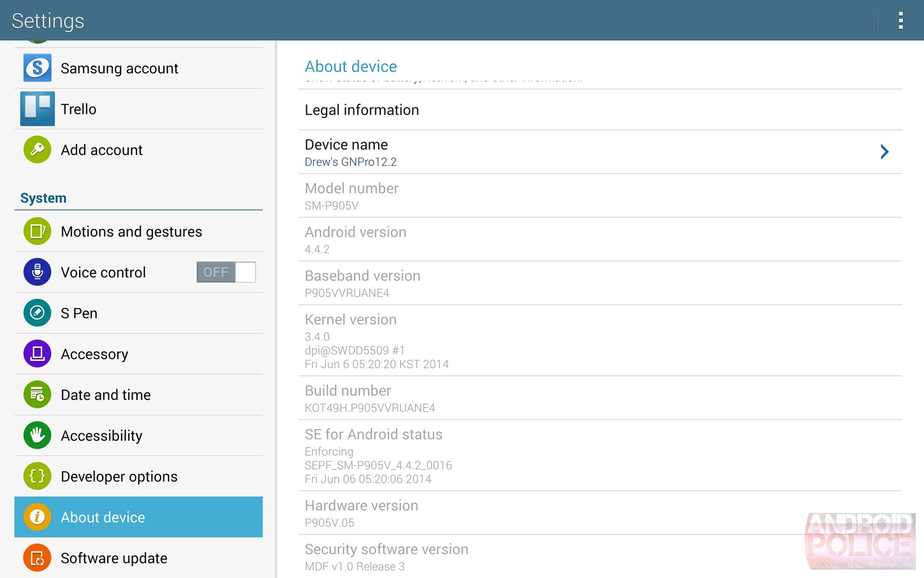The height and width of the screenshot is (578, 924).
Task: Tap the Developer options braces icon
Action: pyautogui.click(x=37, y=476)
